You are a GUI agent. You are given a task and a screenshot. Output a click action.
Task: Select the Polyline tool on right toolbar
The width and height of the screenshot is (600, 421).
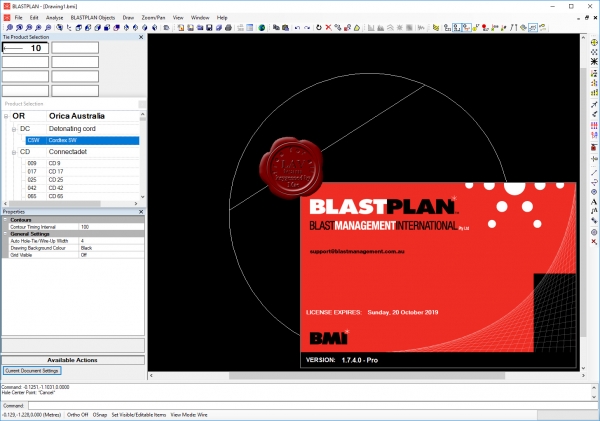[594, 182]
